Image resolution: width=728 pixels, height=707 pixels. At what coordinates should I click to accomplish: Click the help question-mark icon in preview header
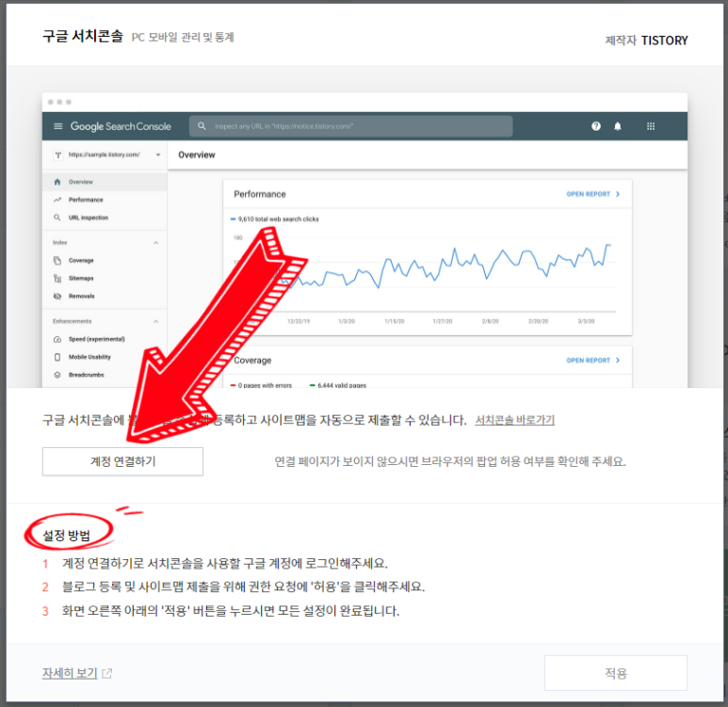(596, 126)
